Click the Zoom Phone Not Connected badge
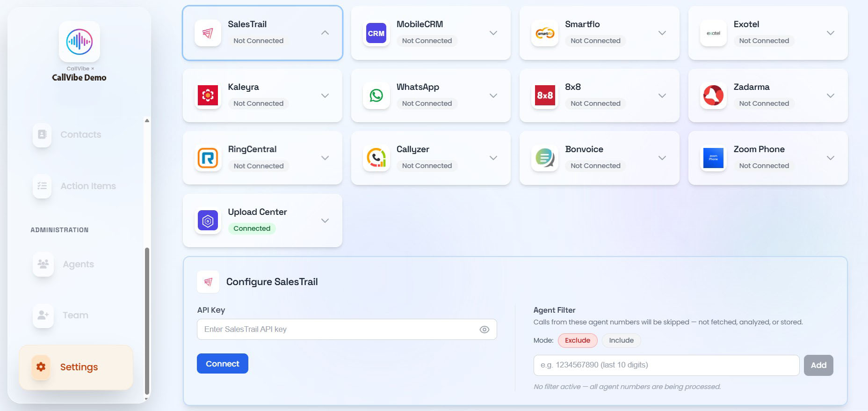Image resolution: width=868 pixels, height=411 pixels. tap(764, 166)
